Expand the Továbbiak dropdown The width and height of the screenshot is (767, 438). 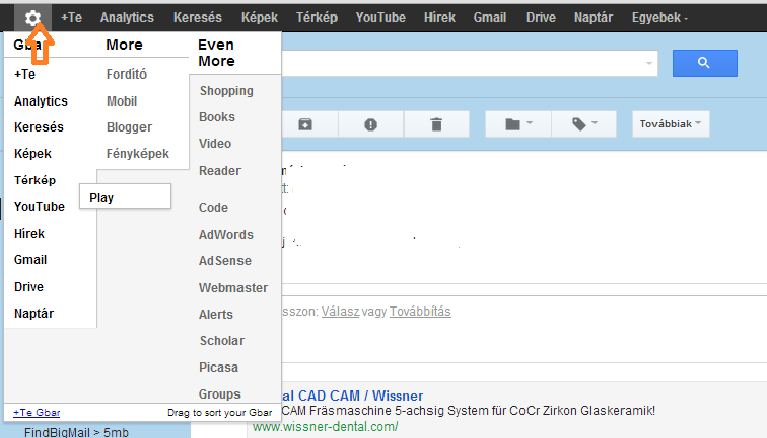pyautogui.click(x=670, y=124)
